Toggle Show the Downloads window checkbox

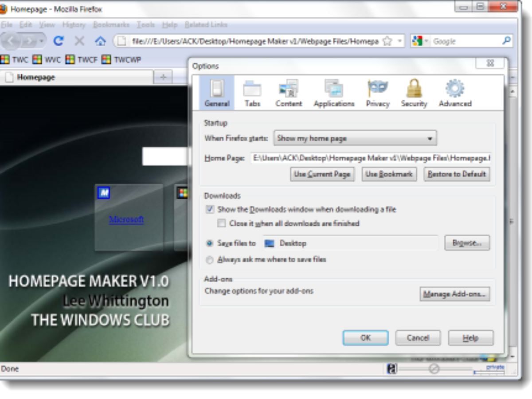pyautogui.click(x=210, y=209)
